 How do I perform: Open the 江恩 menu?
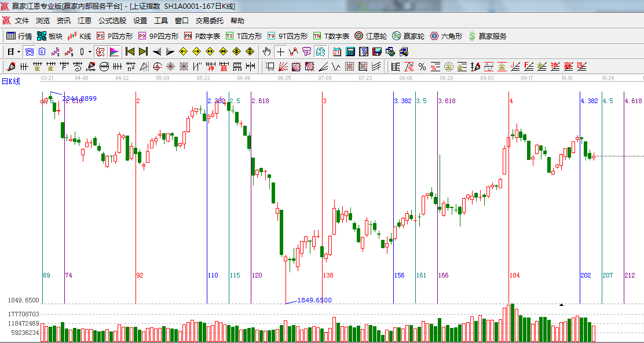85,21
